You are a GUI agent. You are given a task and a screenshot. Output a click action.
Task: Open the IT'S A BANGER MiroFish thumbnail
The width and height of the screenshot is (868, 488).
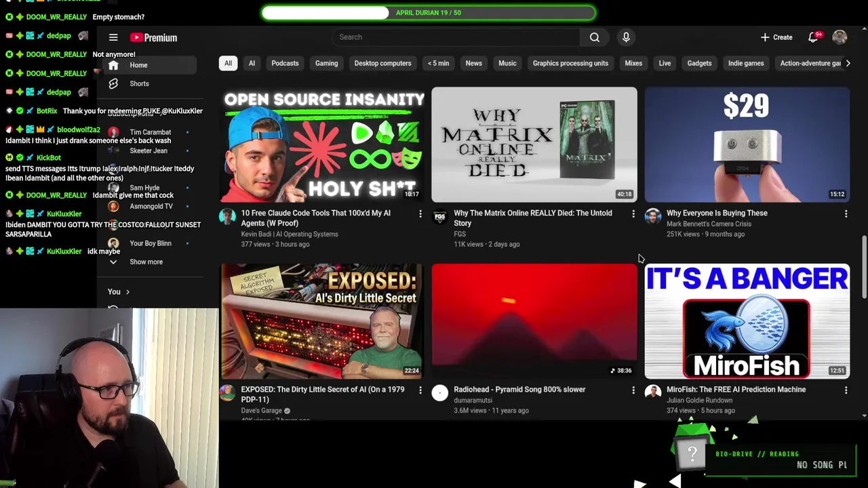[747, 321]
